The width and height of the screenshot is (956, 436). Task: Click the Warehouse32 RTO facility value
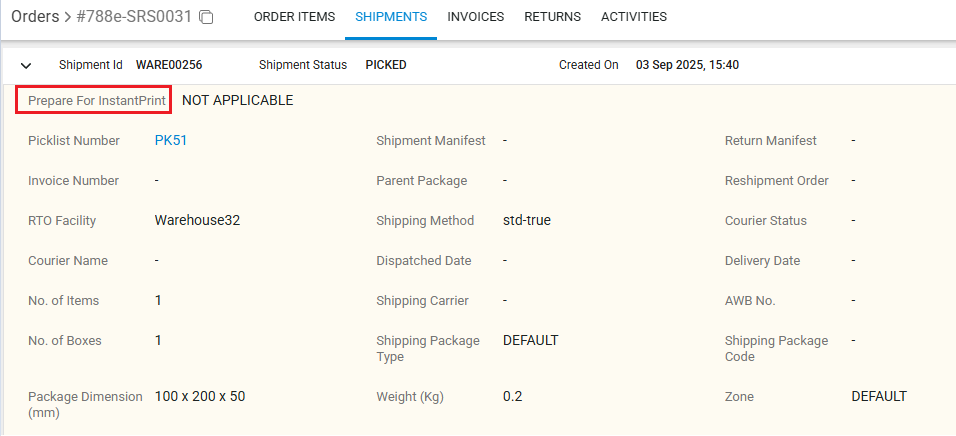coord(197,221)
